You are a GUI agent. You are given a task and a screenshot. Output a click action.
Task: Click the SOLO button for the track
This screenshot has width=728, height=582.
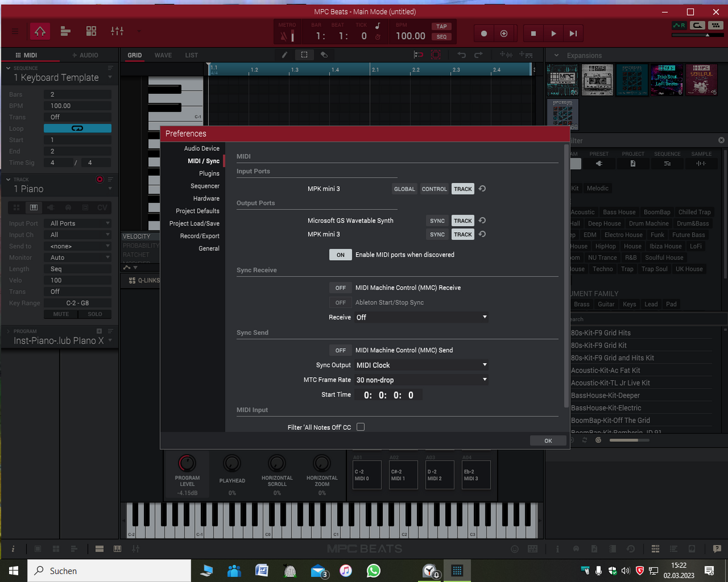pos(95,314)
